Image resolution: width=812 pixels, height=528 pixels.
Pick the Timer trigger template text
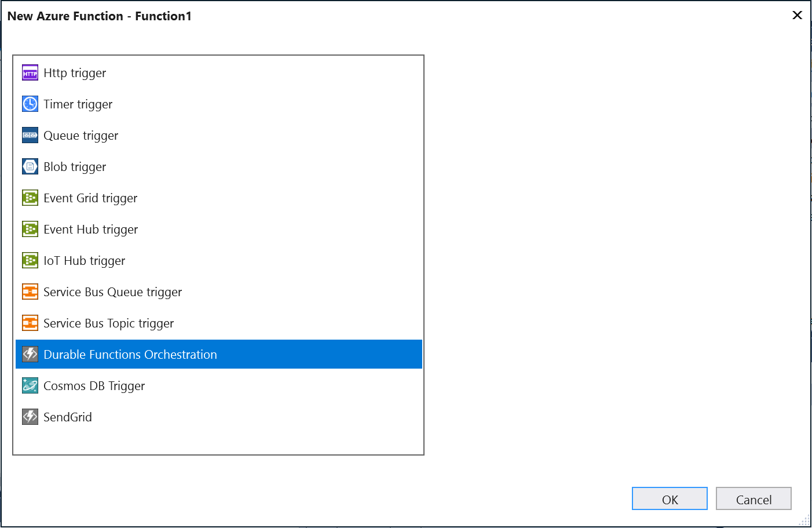tap(78, 105)
